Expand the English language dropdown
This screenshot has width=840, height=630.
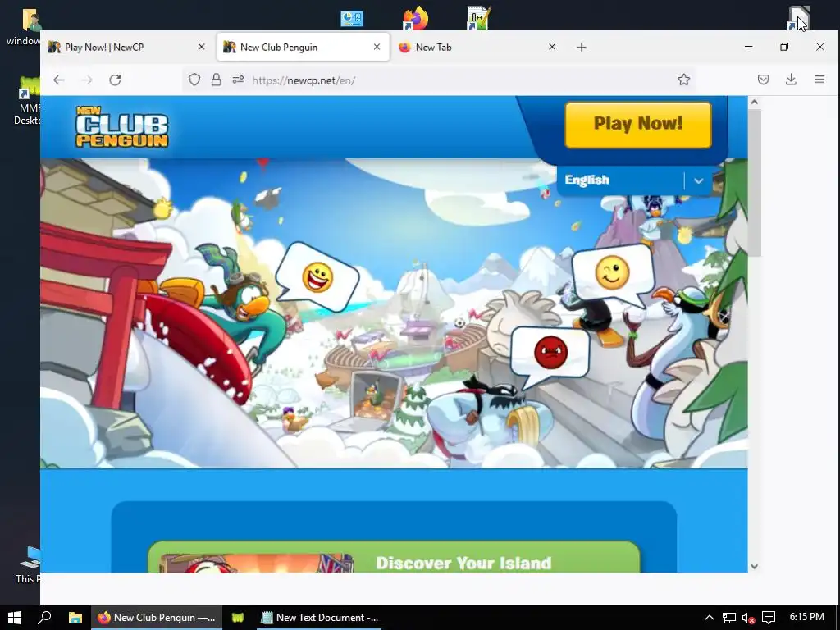635,180
